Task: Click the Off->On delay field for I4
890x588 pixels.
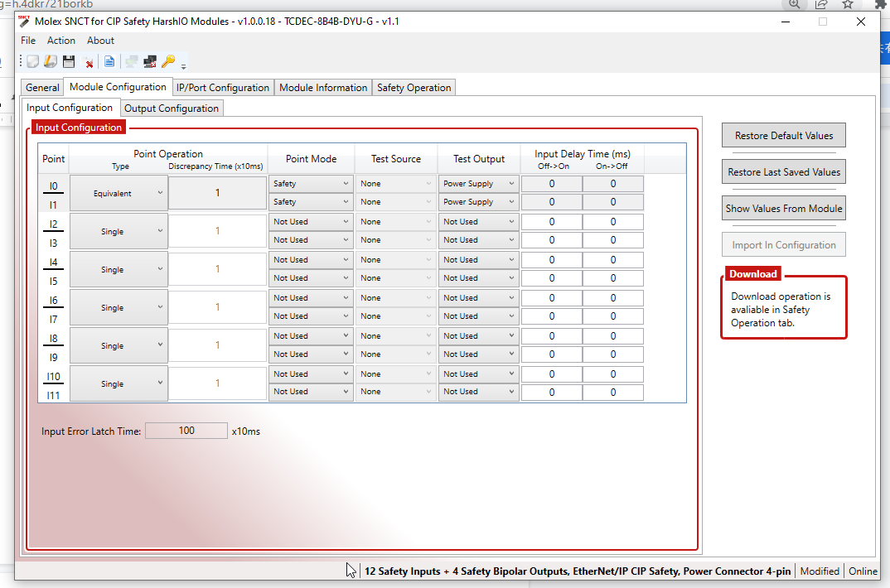Action: (x=552, y=260)
